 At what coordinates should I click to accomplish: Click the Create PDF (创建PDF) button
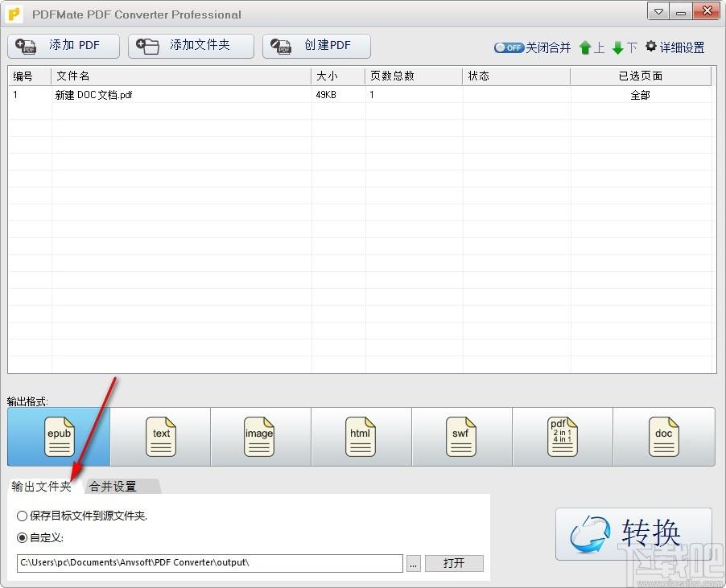(x=316, y=46)
